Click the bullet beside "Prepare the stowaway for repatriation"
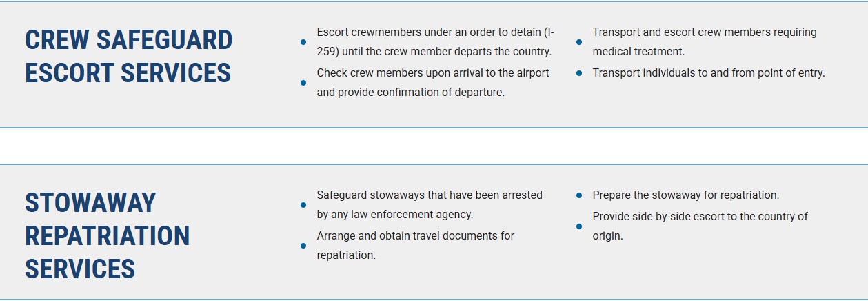 [x=579, y=195]
